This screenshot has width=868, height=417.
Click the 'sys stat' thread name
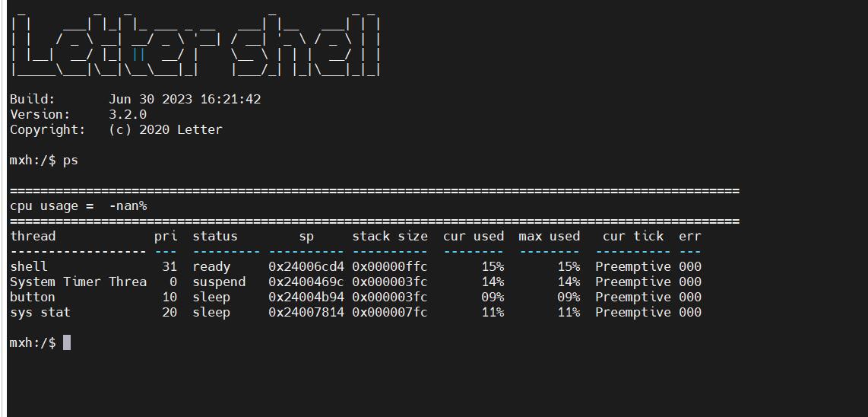pyautogui.click(x=40, y=312)
